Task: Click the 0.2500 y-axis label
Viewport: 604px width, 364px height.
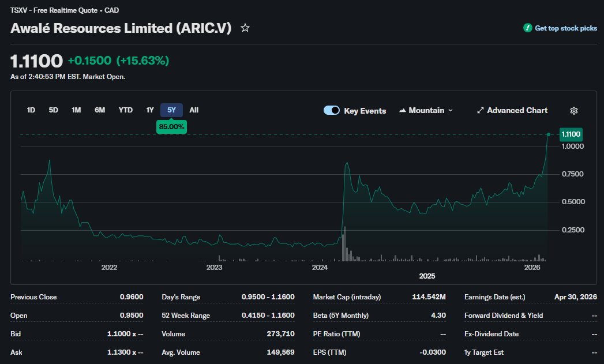Action: point(573,230)
